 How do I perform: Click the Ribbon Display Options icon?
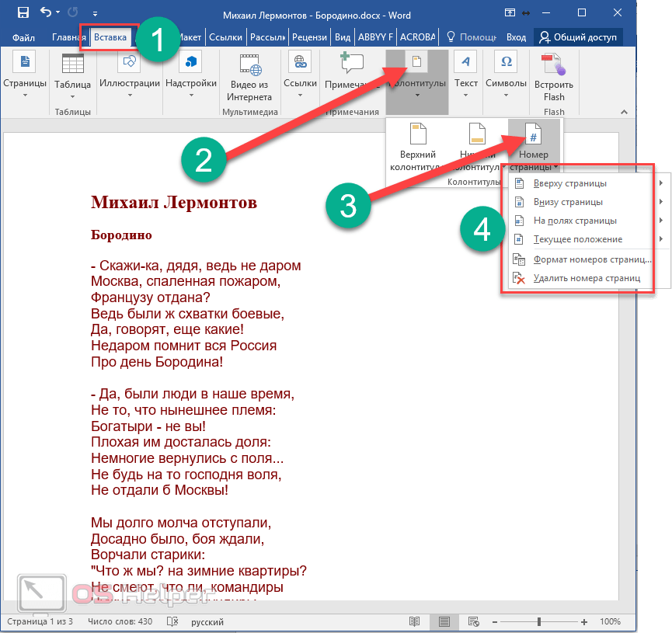pos(510,13)
